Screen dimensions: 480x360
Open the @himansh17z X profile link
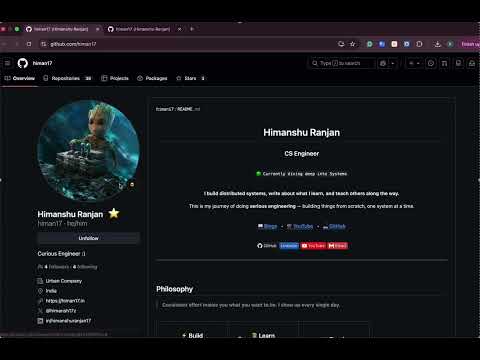pos(61,311)
